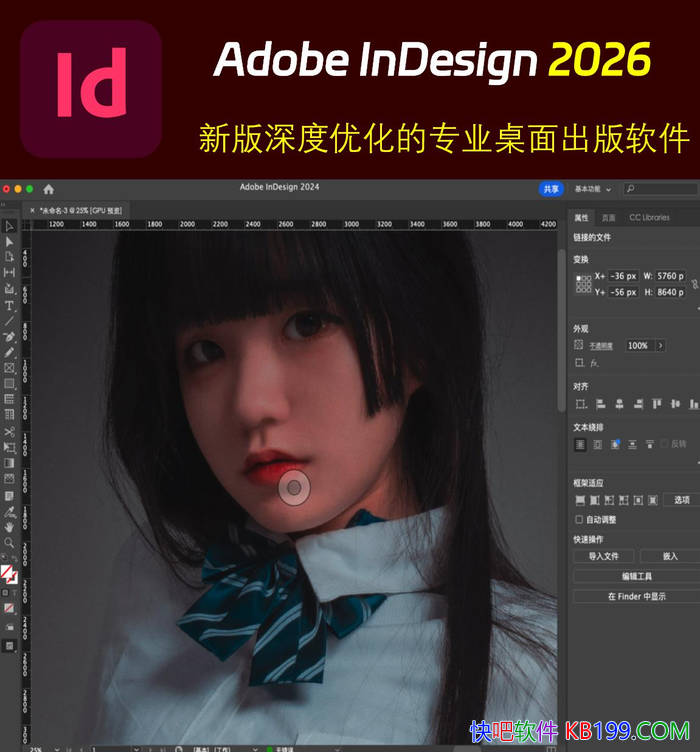This screenshot has width=700, height=752.
Task: Open view mode options at toolbar bottom
Action: click(9, 646)
